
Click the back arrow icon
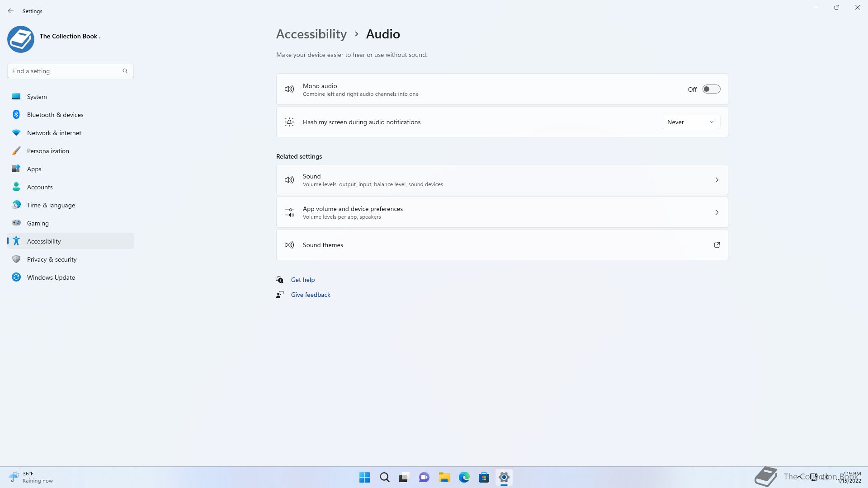11,11
